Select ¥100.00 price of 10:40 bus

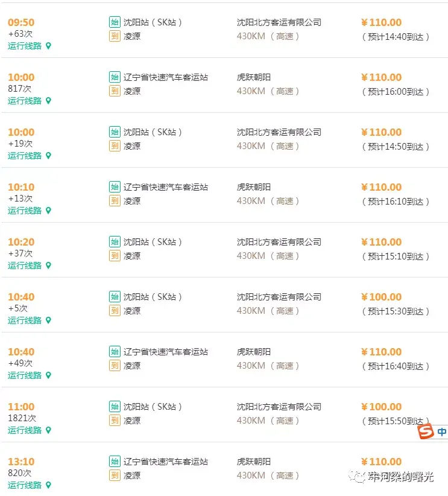[x=381, y=297]
